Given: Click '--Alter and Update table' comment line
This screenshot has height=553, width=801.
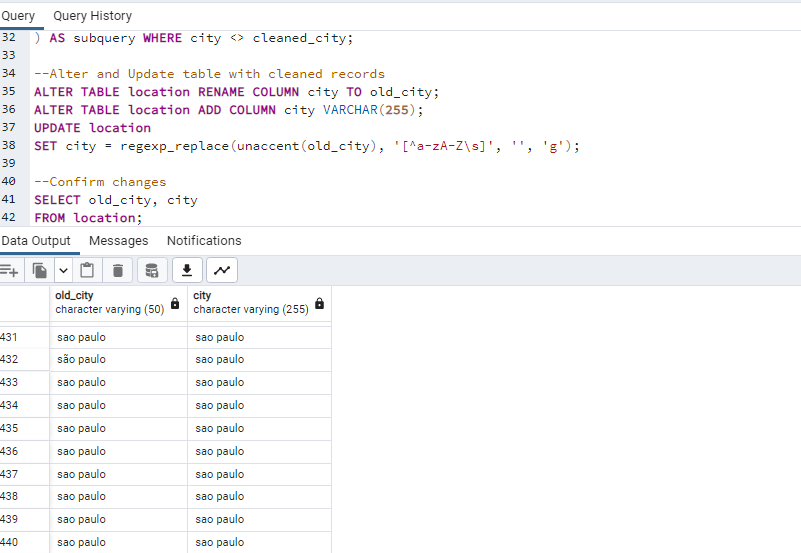Looking at the screenshot, I should coord(209,74).
